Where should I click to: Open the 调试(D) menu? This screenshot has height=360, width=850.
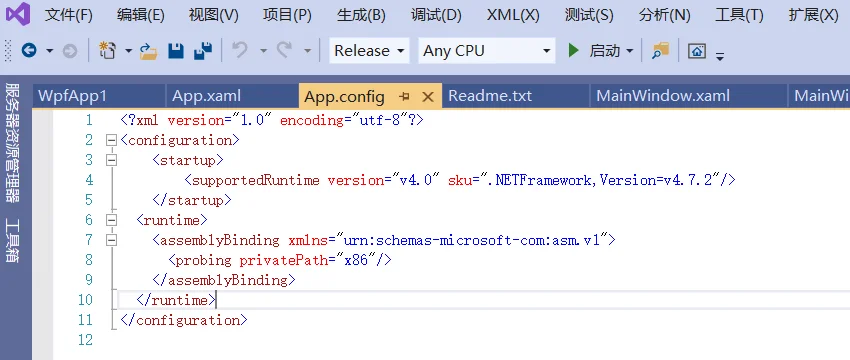[436, 15]
